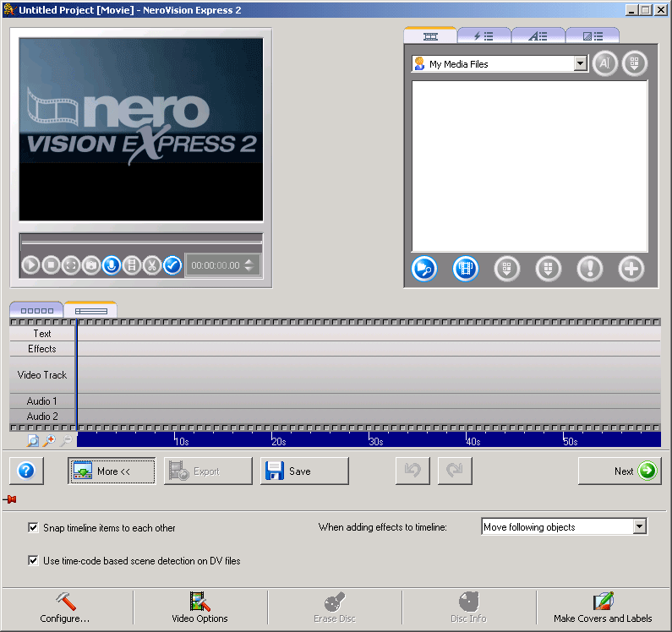Record audio with microphone icon
Image resolution: width=672 pixels, height=632 pixels.
pos(112,265)
